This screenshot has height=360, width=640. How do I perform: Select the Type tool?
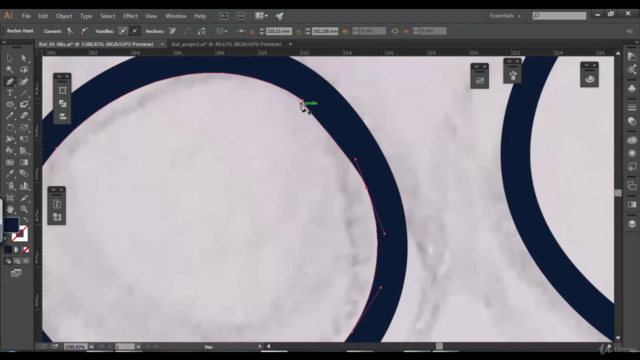[9, 93]
